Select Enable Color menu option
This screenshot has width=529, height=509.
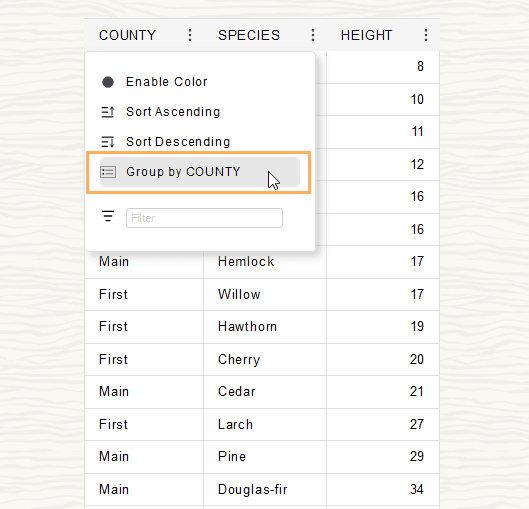[x=200, y=82]
